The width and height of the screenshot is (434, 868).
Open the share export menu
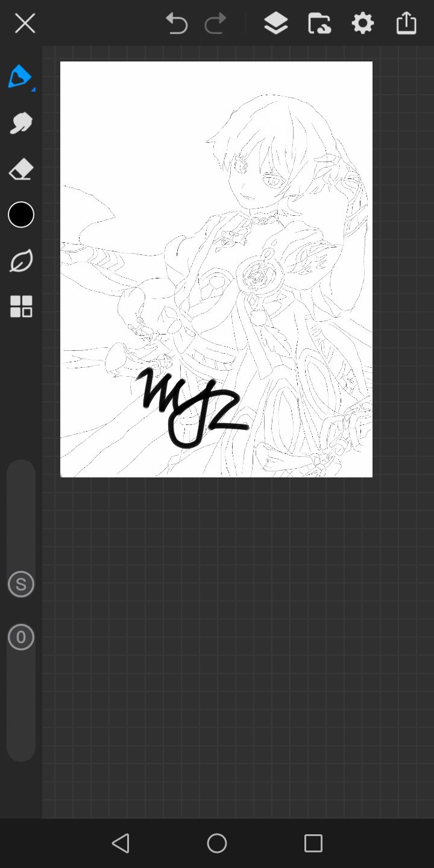pos(406,24)
